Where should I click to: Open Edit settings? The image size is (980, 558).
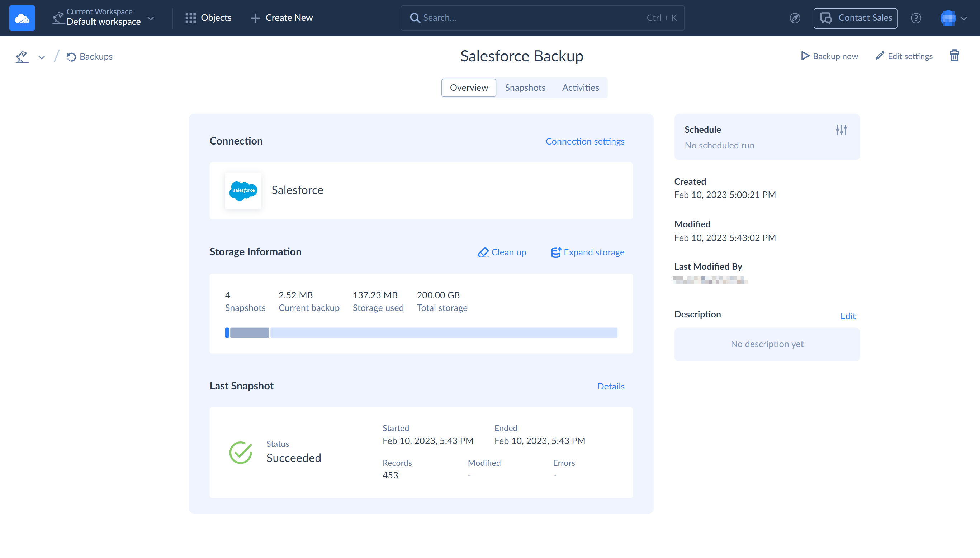click(904, 56)
